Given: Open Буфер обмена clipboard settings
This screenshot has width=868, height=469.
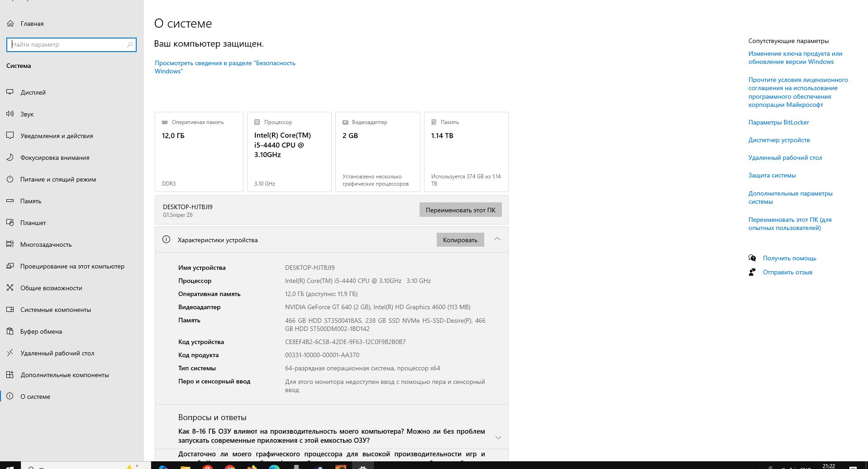Looking at the screenshot, I should pos(41,331).
